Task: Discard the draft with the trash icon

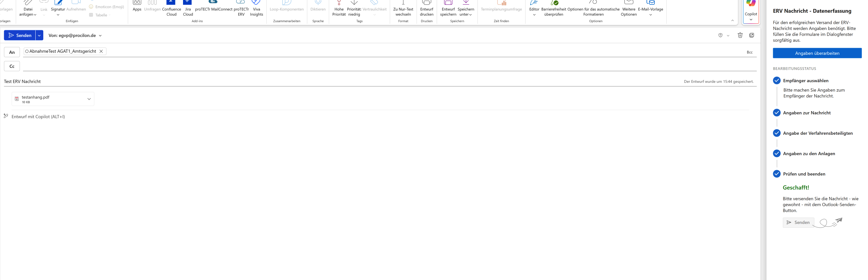Action: pyautogui.click(x=740, y=35)
